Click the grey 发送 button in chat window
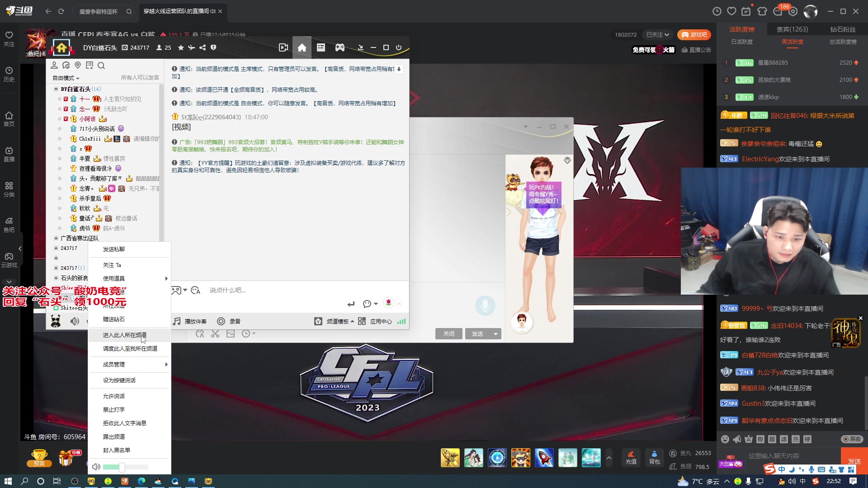This screenshot has height=488, width=868. tap(477, 334)
